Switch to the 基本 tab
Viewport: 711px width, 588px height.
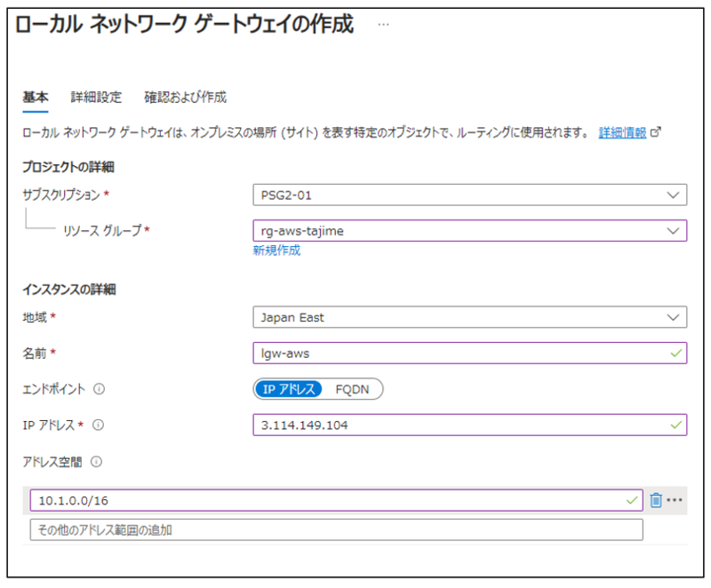click(36, 97)
